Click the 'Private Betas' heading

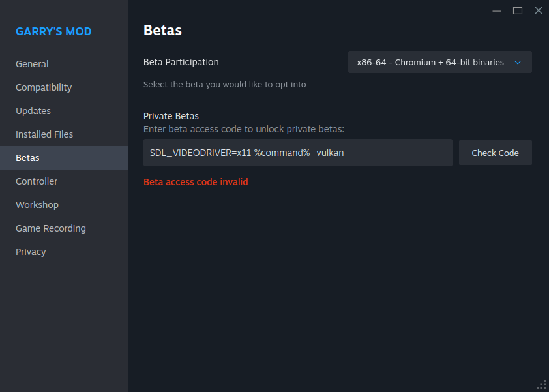point(171,116)
